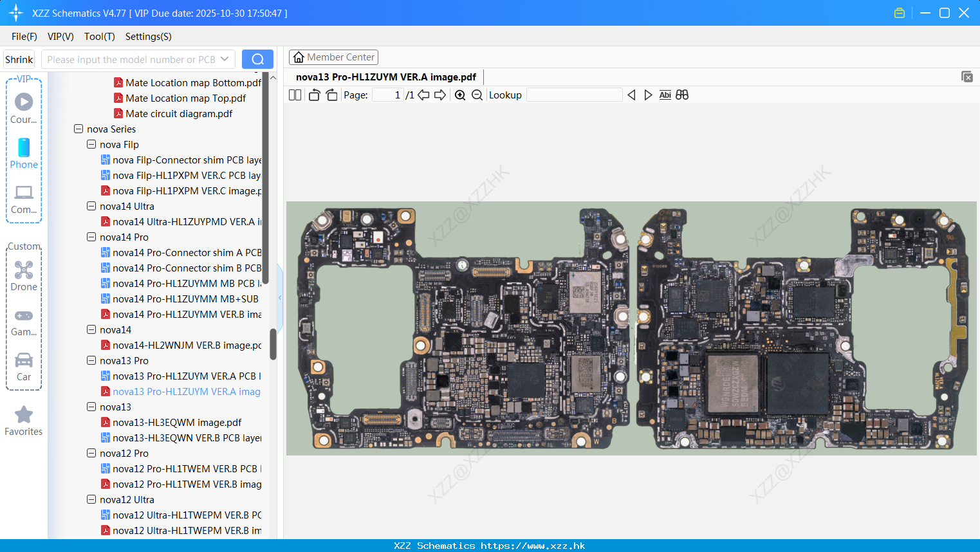Zoom out of the PDF image
Screen dimensions: 980x552
tap(477, 95)
